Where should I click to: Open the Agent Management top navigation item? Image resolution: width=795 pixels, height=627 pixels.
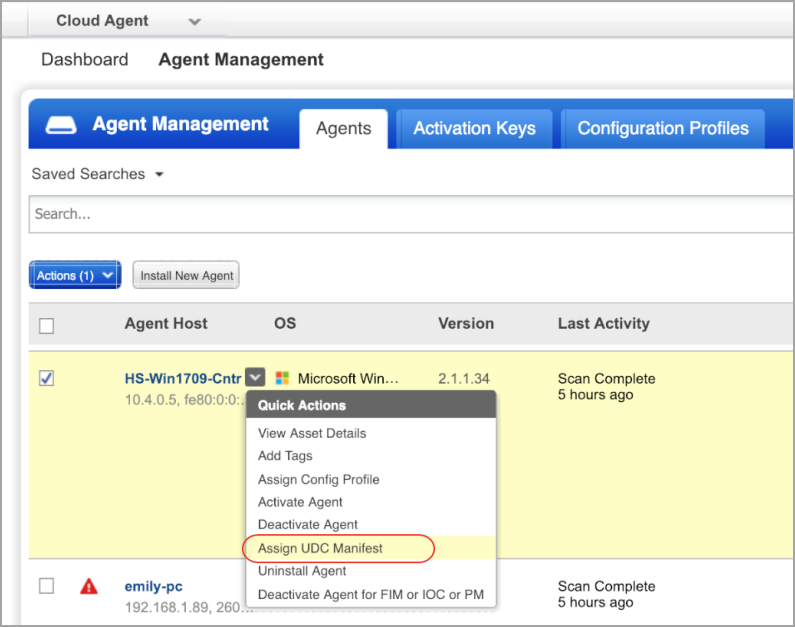(241, 59)
